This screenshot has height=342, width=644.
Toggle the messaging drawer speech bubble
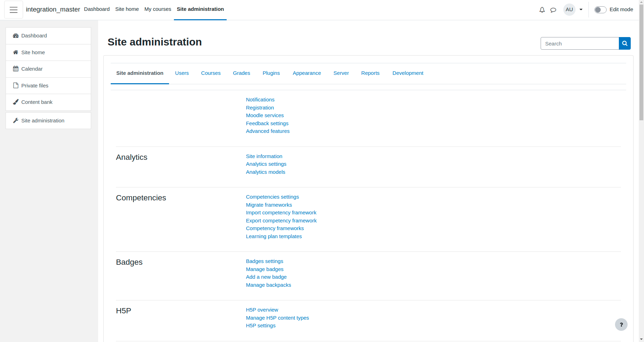point(553,10)
